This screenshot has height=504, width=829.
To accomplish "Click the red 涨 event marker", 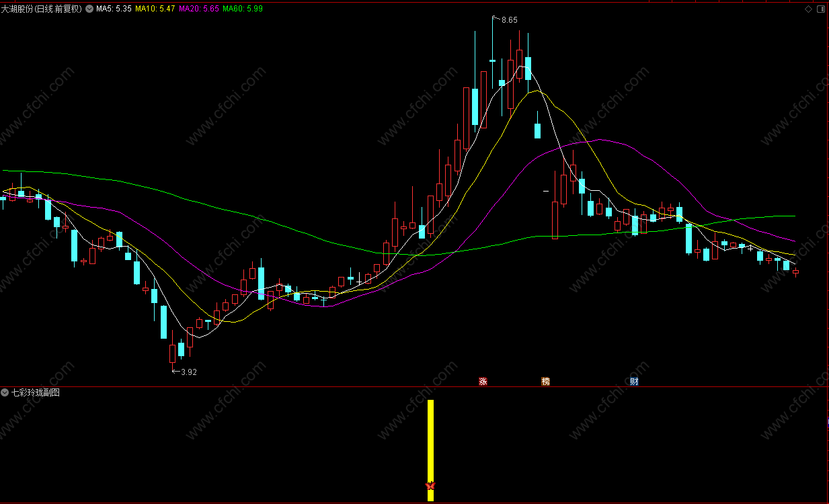I will (483, 382).
